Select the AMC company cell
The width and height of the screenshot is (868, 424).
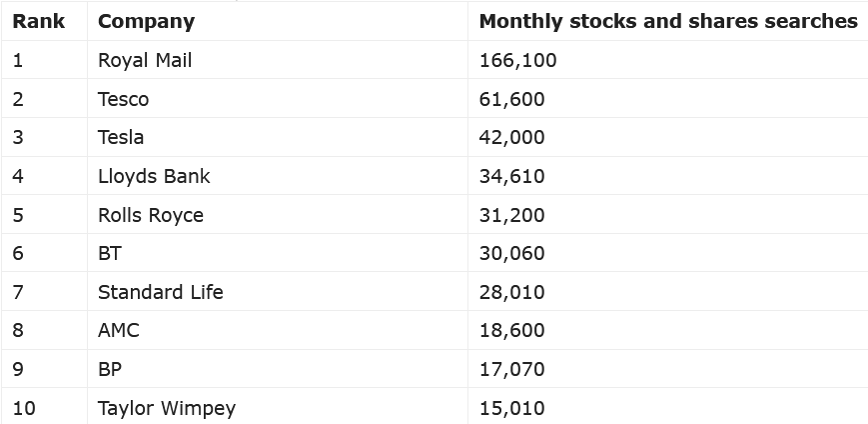coord(118,330)
